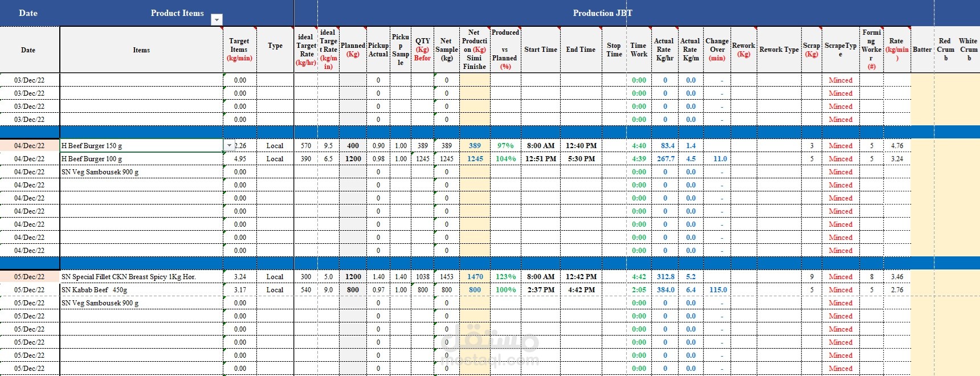Click the 'Change Over (min)' column header

(717, 50)
